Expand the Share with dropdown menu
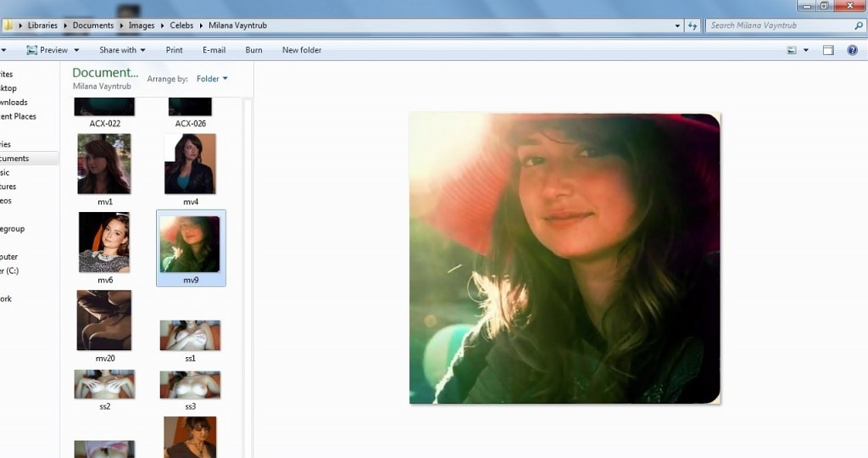Screen dimensions: 868x458 click(122, 50)
